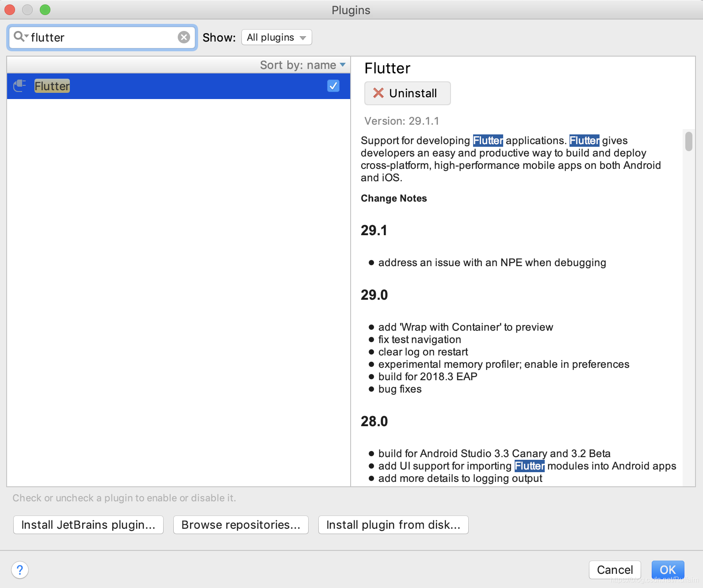
Task: Click the 29.0 version heading
Action: coord(374,295)
